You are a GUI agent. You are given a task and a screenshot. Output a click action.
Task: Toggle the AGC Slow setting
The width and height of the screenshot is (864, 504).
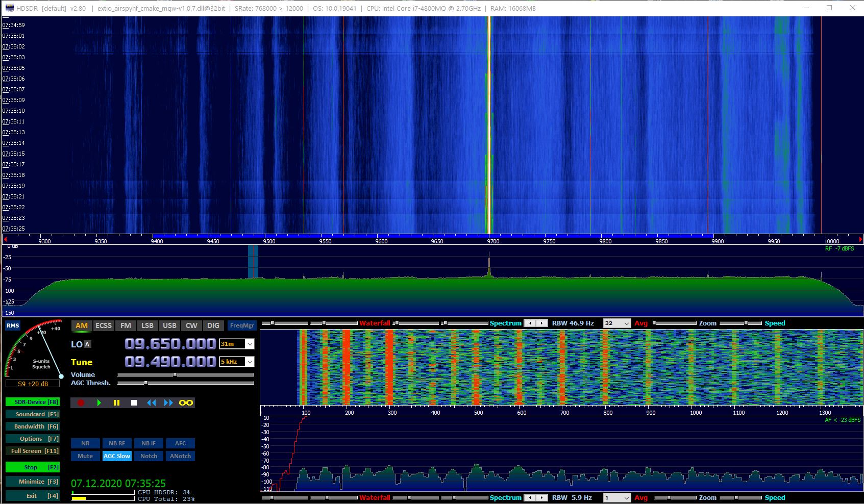point(117,456)
